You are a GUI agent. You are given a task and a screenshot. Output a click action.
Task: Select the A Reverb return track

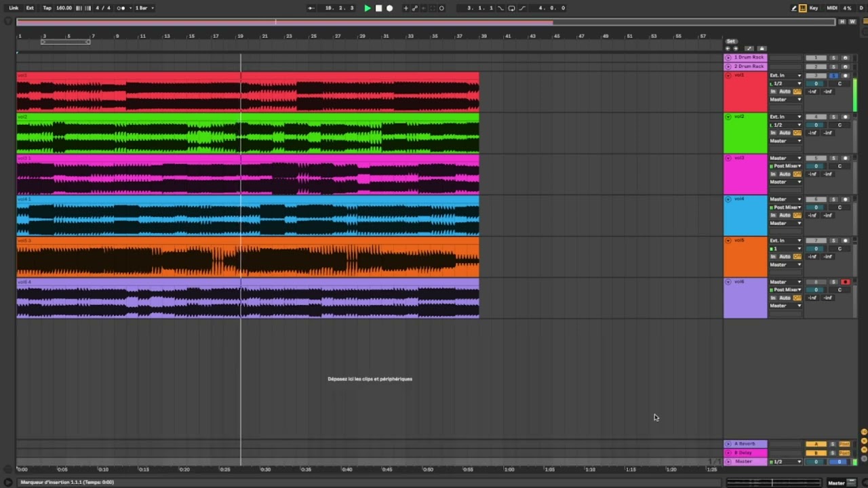coord(745,444)
